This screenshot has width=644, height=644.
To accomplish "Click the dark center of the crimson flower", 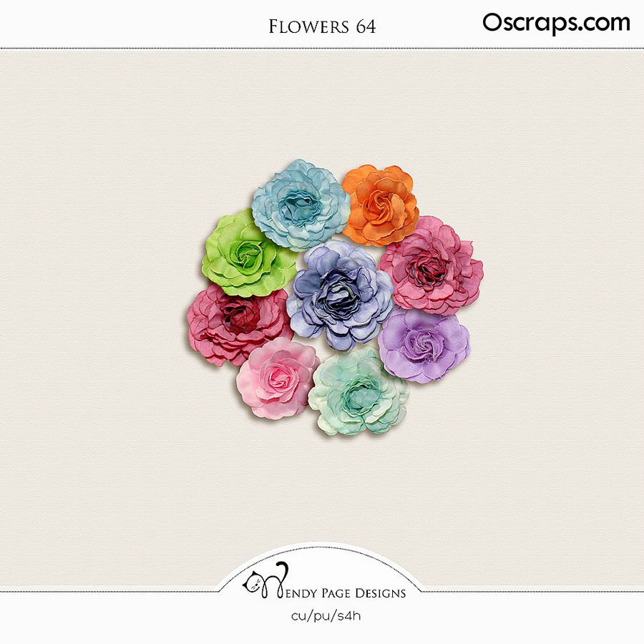I will coord(240,316).
